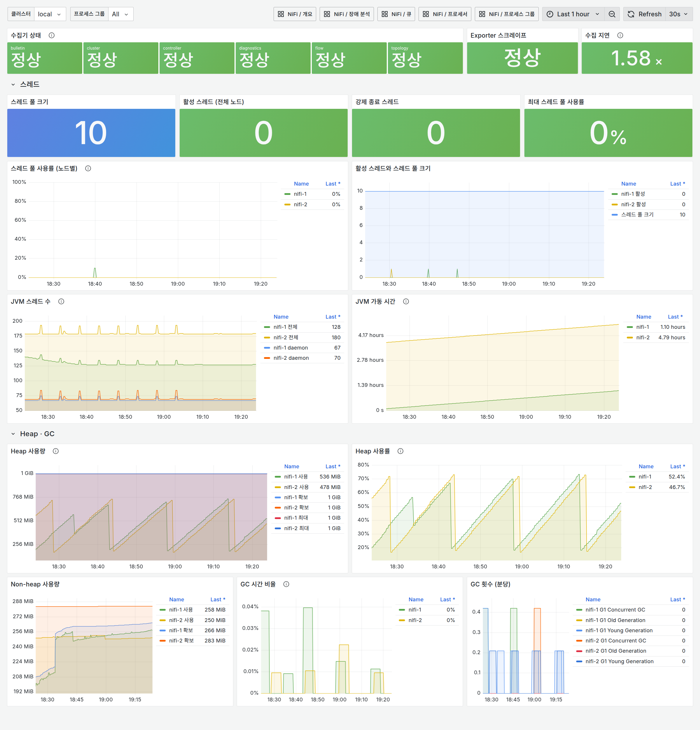Image resolution: width=700 pixels, height=730 pixels.
Task: Open the 30s refresh interval dropdown
Action: point(679,14)
